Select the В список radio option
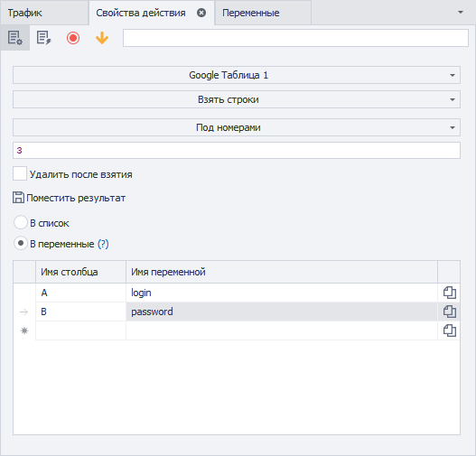 [x=21, y=223]
